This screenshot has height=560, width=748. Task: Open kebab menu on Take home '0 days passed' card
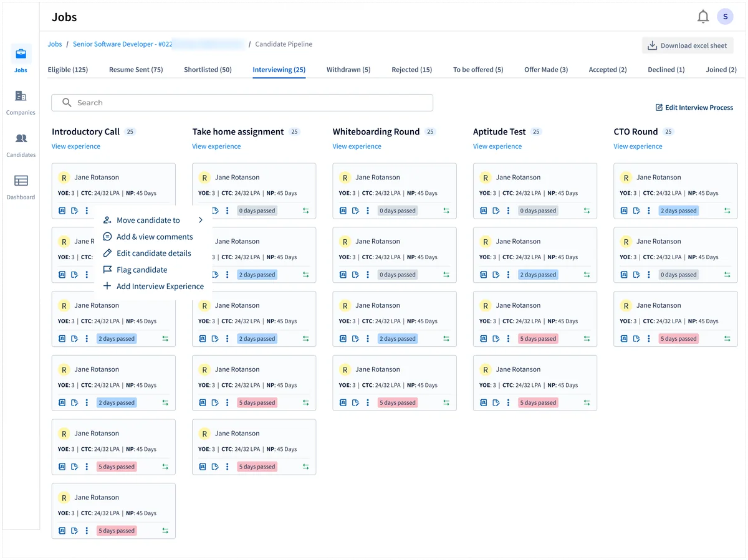tap(228, 211)
